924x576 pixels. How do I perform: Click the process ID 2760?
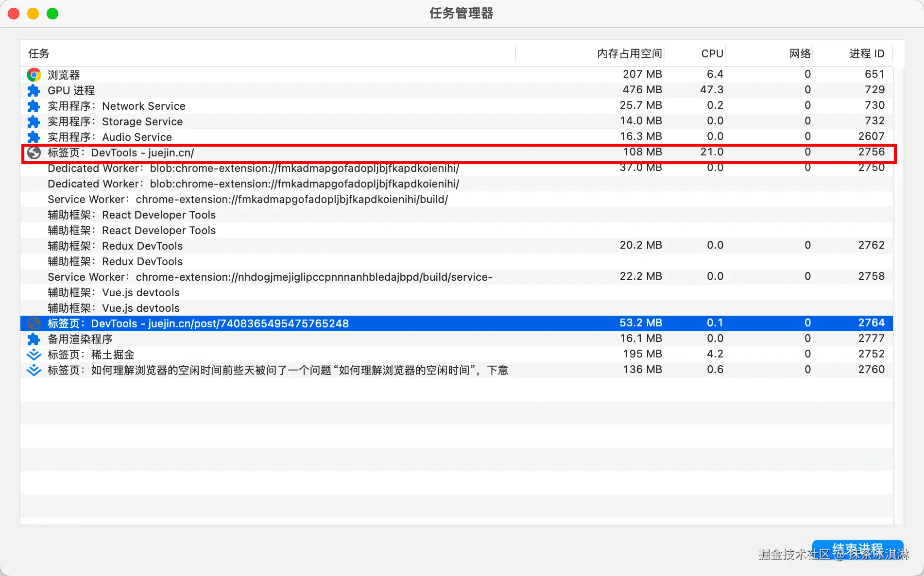(871, 369)
